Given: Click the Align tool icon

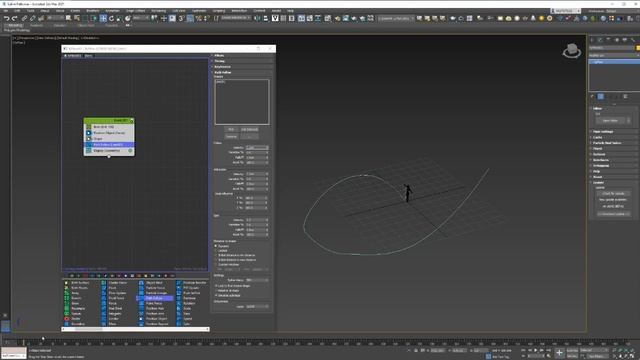Looking at the screenshot, I should pos(266,18).
